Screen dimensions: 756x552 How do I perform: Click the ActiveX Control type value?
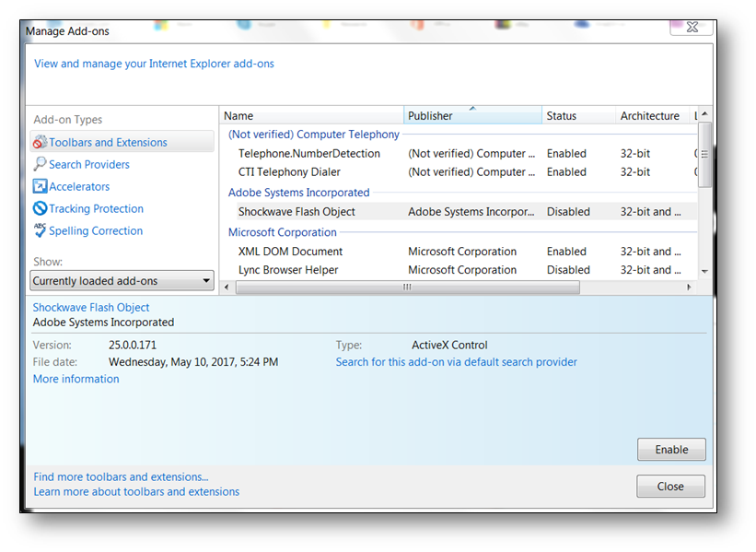(x=449, y=345)
